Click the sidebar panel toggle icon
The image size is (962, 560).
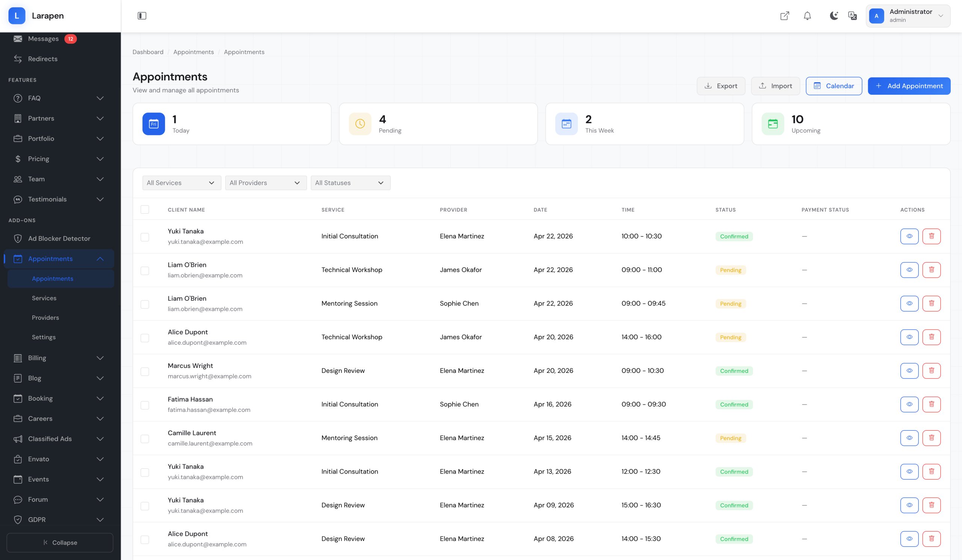pos(142,16)
